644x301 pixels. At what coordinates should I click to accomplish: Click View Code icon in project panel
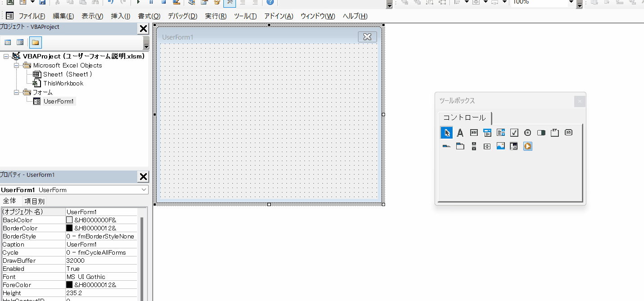(x=8, y=42)
